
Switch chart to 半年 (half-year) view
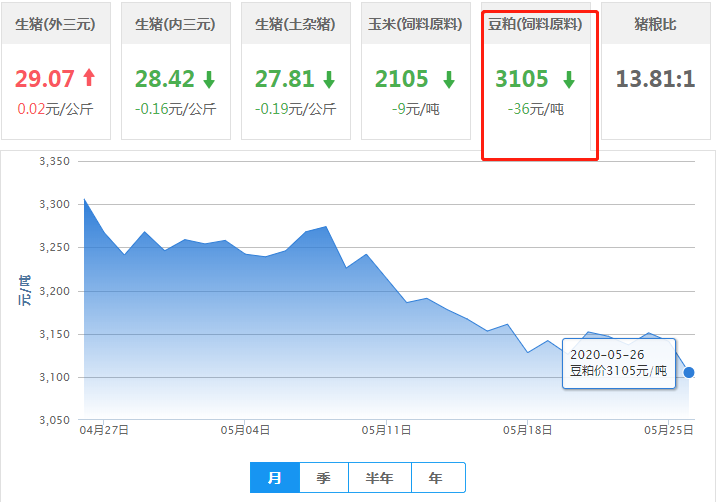(380, 478)
